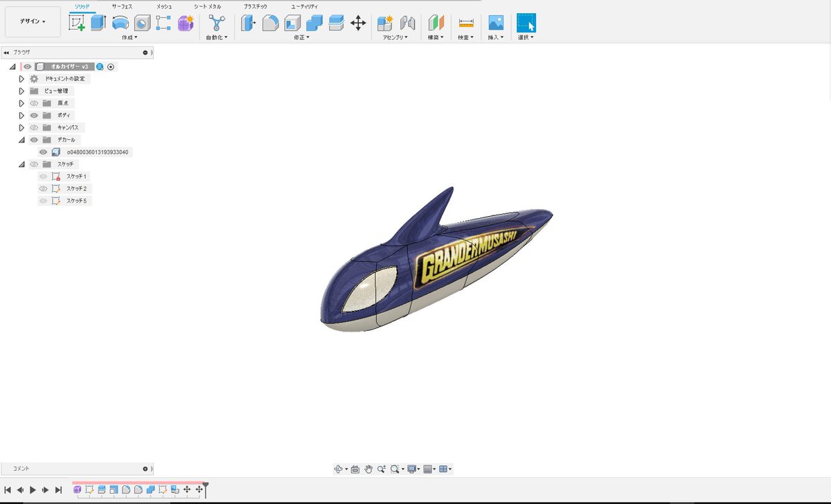Select the Rectangular Pattern tool
Viewport: 831px width, 504px height.
point(163,23)
